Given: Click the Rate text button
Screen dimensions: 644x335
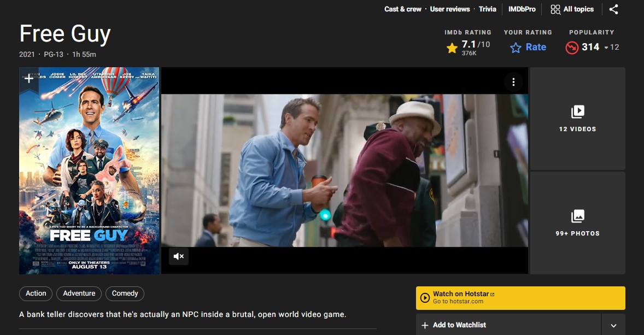Looking at the screenshot, I should pos(536,47).
